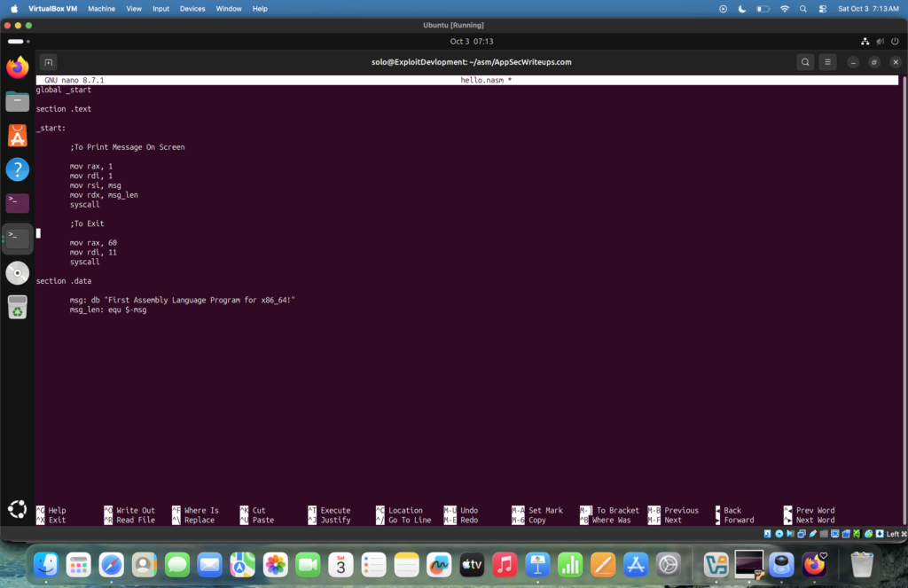Click the ';To Print Message On Screen' comment
Image resolution: width=908 pixels, height=588 pixels.
pyautogui.click(x=128, y=147)
